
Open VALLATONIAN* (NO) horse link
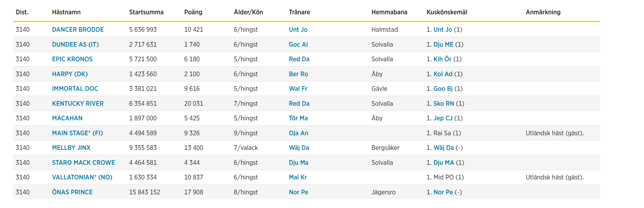tap(82, 177)
